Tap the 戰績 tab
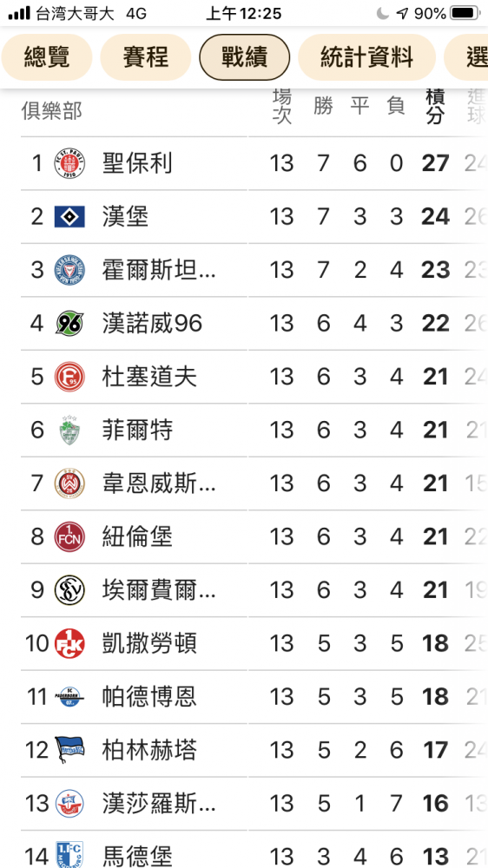 tap(244, 57)
